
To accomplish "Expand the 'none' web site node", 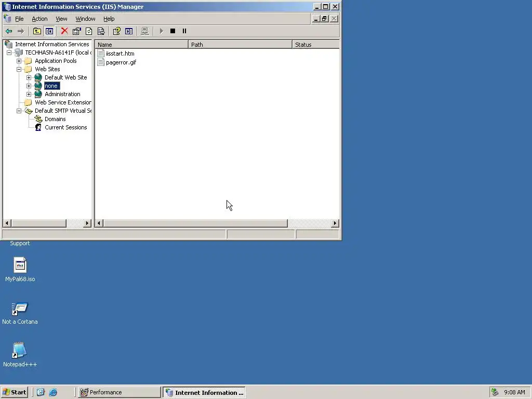I will click(x=29, y=86).
